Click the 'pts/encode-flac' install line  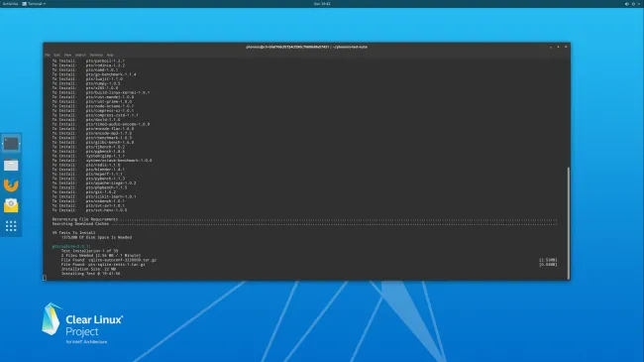[93, 129]
